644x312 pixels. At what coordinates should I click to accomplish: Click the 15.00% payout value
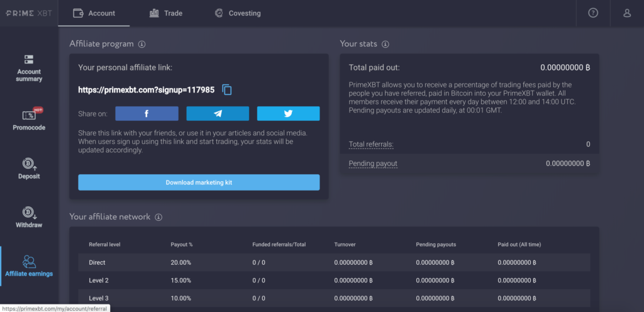pos(180,281)
